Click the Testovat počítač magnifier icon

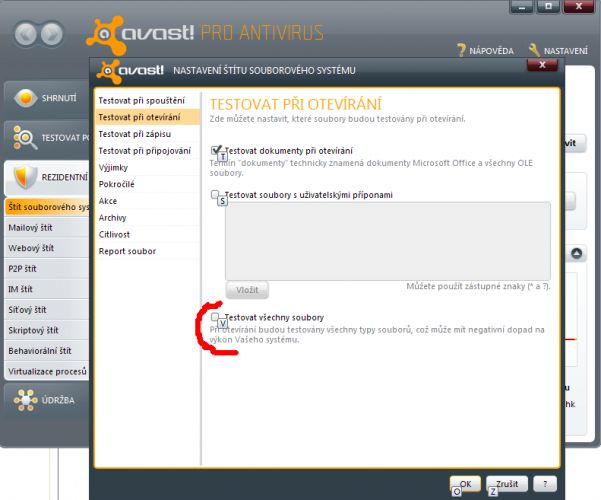pyautogui.click(x=25, y=137)
